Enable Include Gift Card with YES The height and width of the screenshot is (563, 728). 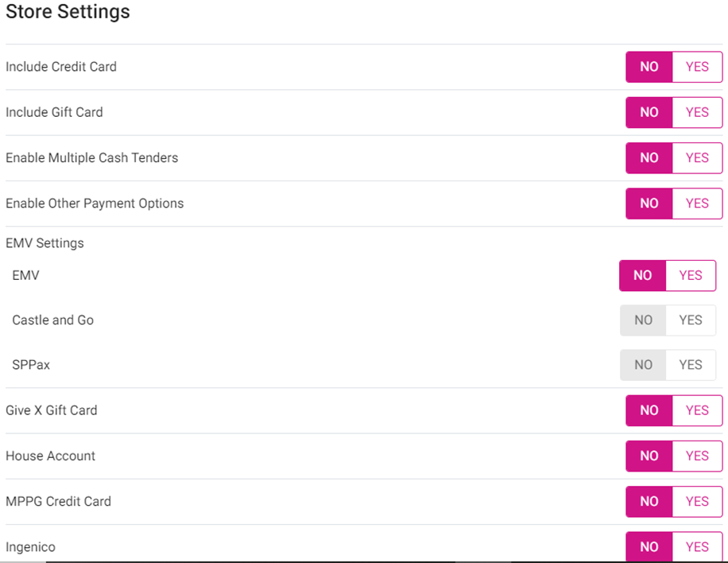697,112
